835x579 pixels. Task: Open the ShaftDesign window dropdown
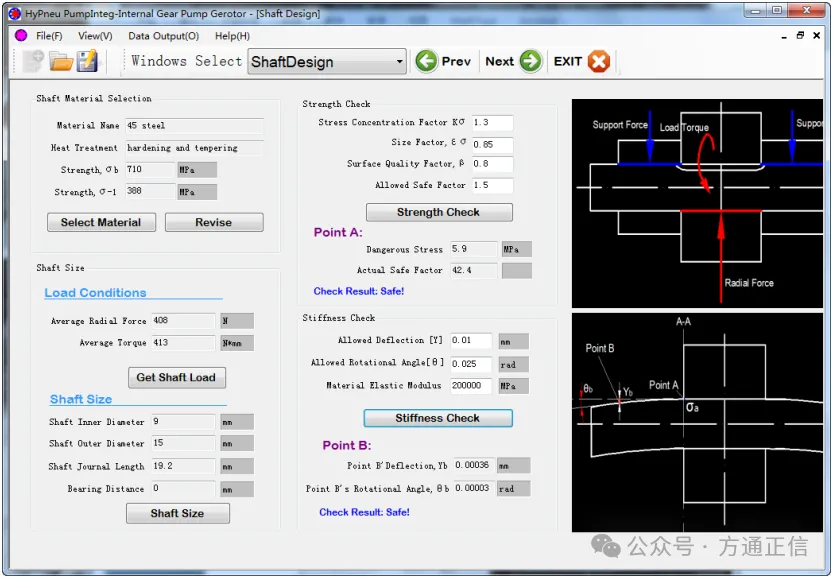[327, 62]
